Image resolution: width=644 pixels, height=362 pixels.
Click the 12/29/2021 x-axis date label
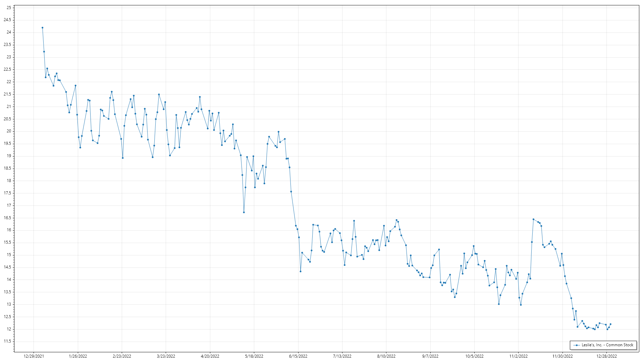pos(34,356)
